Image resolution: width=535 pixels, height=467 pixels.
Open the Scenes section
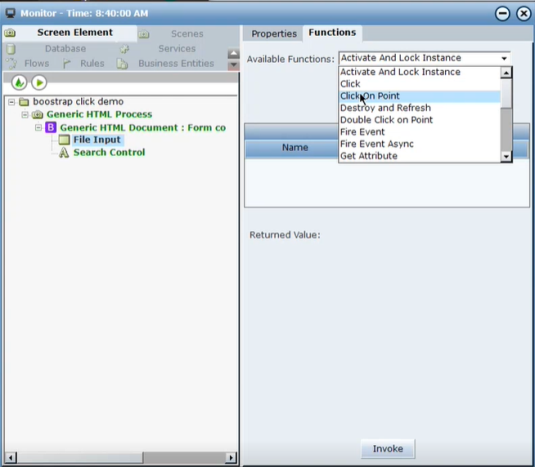(x=187, y=34)
